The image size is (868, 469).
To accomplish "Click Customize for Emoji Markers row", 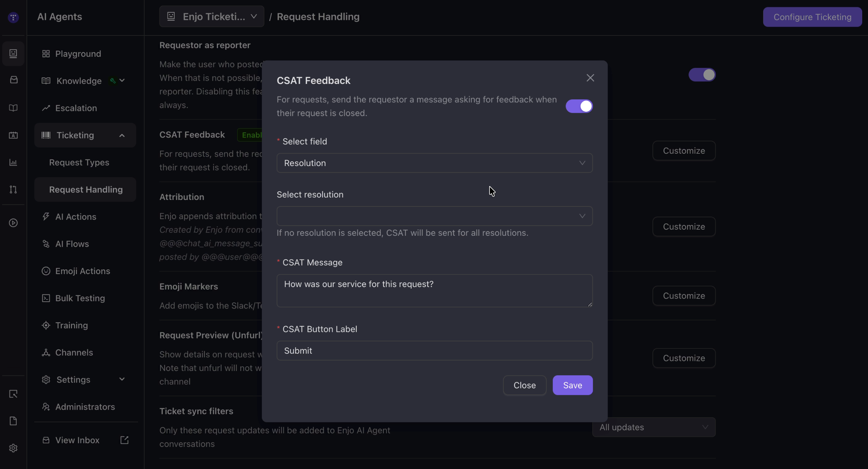I will 684,295.
